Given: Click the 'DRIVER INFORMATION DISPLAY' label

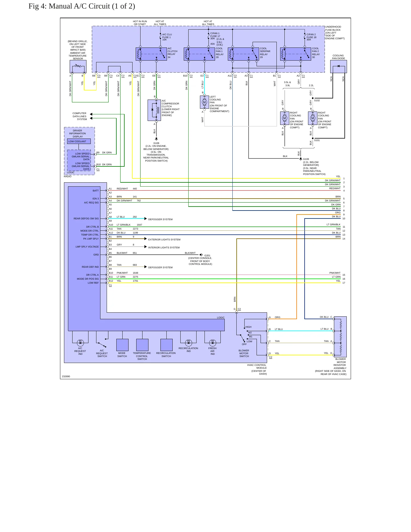Looking at the screenshot, I should [x=78, y=134].
